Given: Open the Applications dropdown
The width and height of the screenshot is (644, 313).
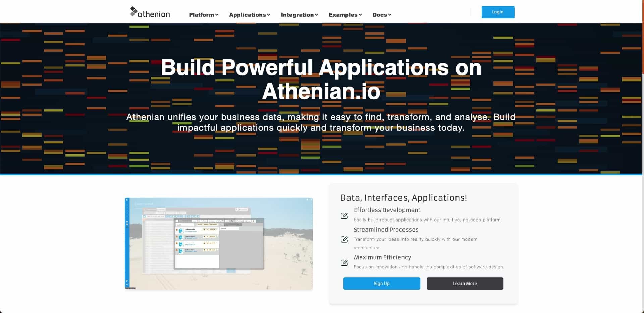Looking at the screenshot, I should click(x=250, y=15).
